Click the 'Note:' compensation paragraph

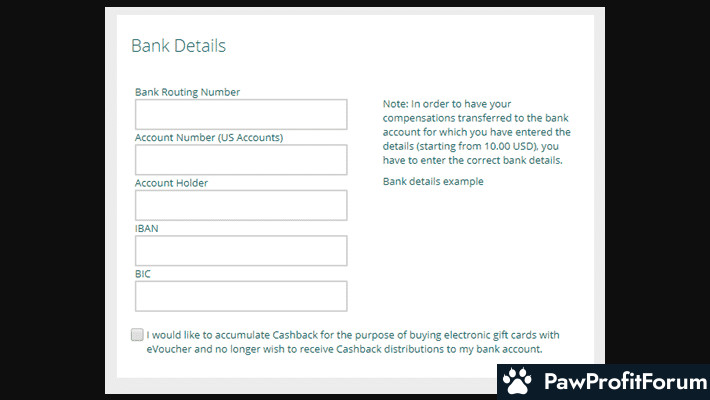pyautogui.click(x=477, y=131)
